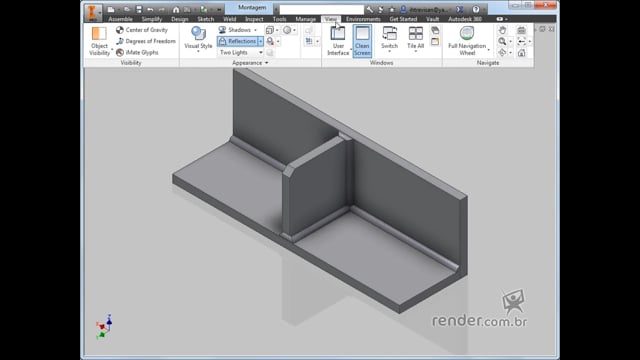Click the Object Visibility icon
This screenshot has width=640, height=360.
pos(99,33)
